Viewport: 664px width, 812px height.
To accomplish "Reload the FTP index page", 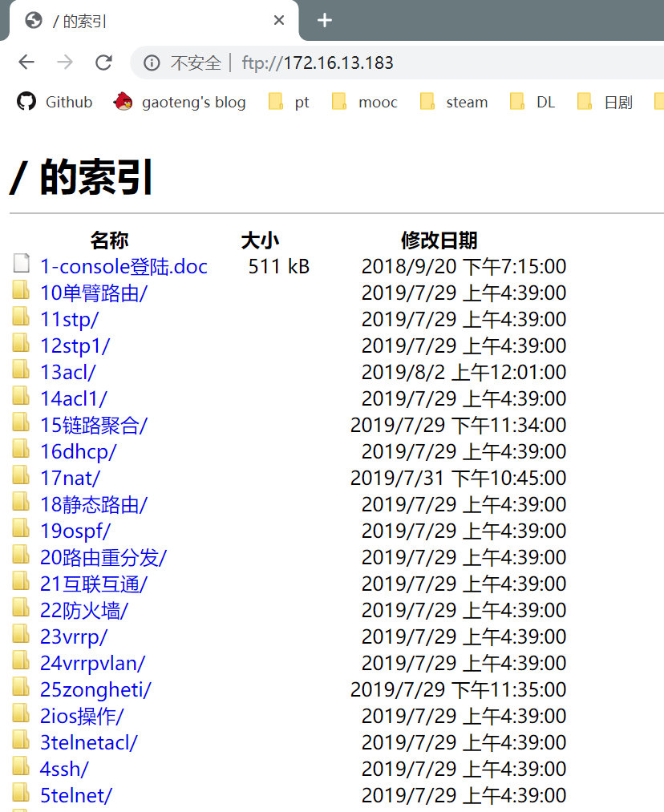I will 103,63.
